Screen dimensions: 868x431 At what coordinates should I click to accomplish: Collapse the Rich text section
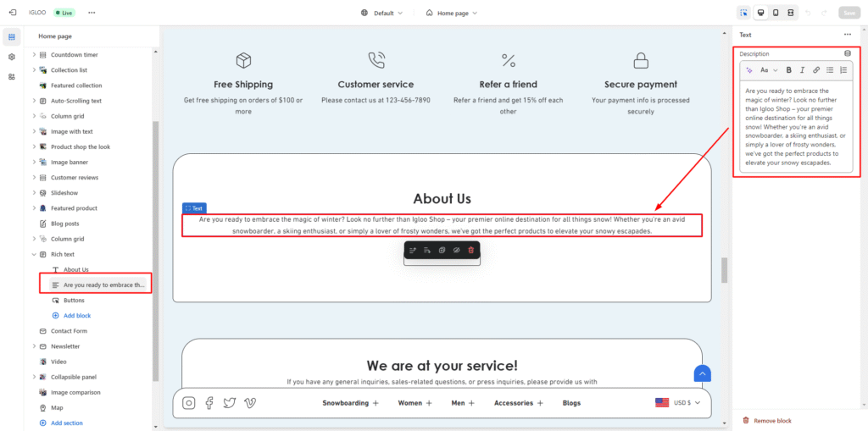[35, 254]
